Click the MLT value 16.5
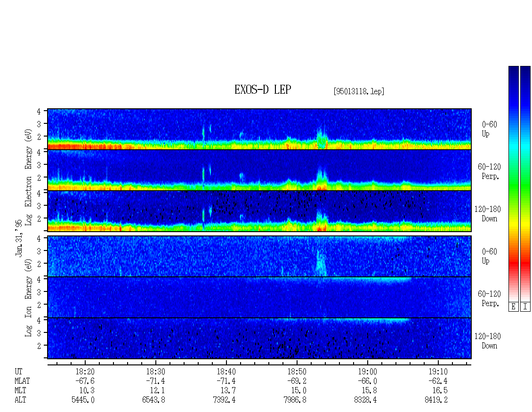 tap(440, 391)
